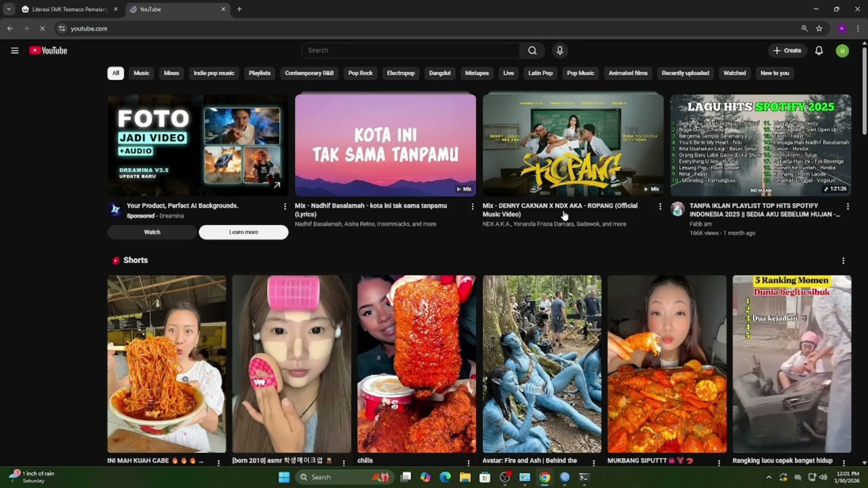The width and height of the screenshot is (868, 488).
Task: Click Fabb am channel avatar
Action: click(677, 209)
